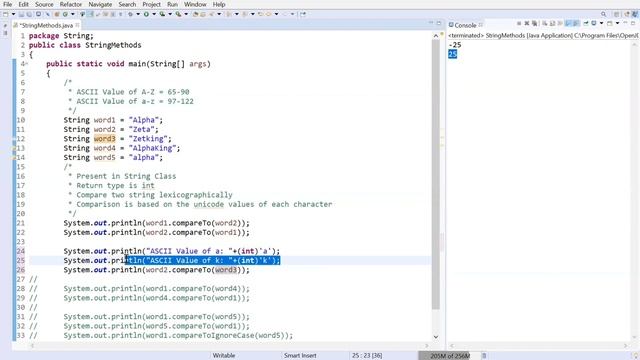Click the Open Console icon

tap(609, 23)
